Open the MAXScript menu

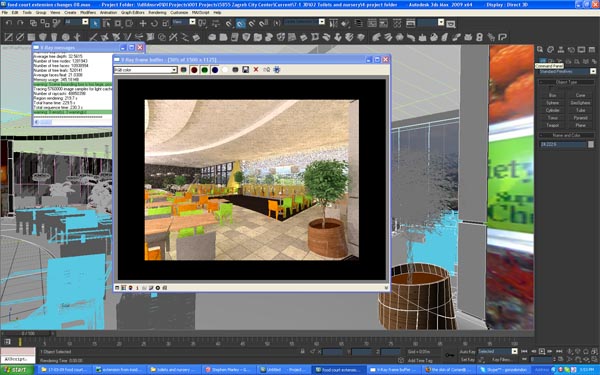point(201,13)
